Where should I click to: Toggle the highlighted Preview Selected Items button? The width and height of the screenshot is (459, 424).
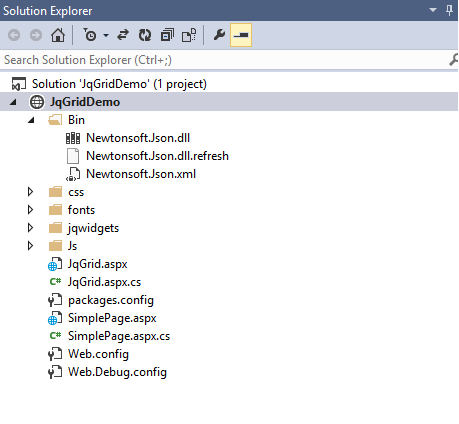coord(241,35)
